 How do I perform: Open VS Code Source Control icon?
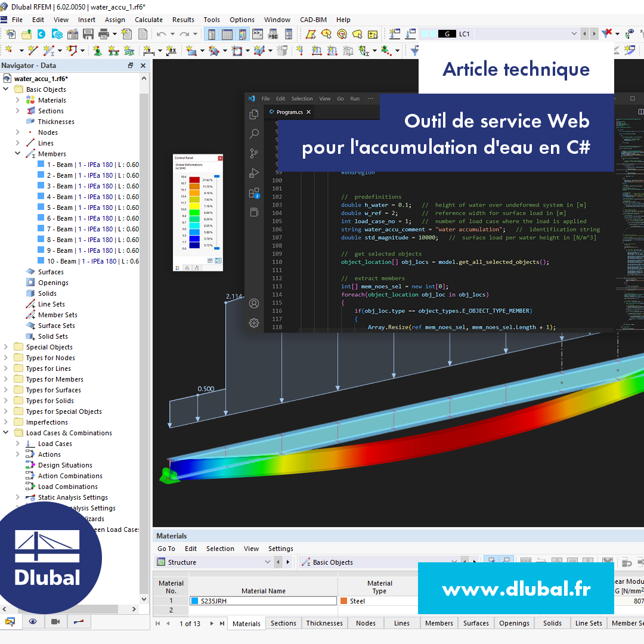point(254,154)
